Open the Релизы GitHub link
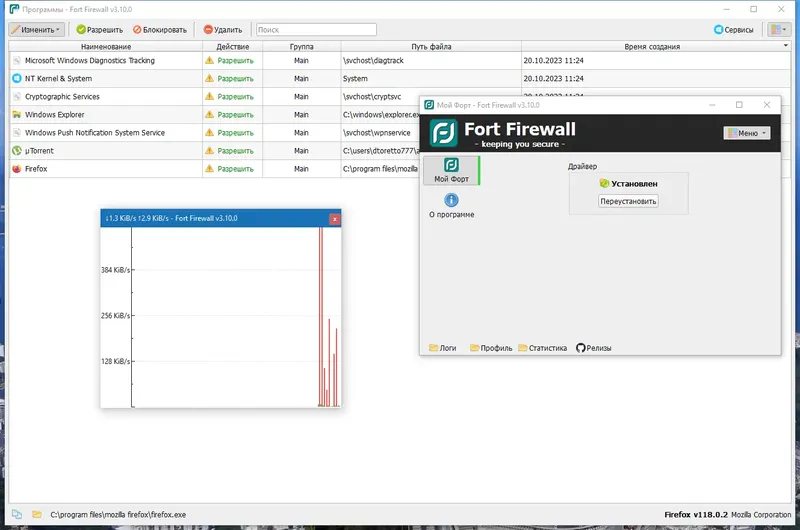 [593, 348]
